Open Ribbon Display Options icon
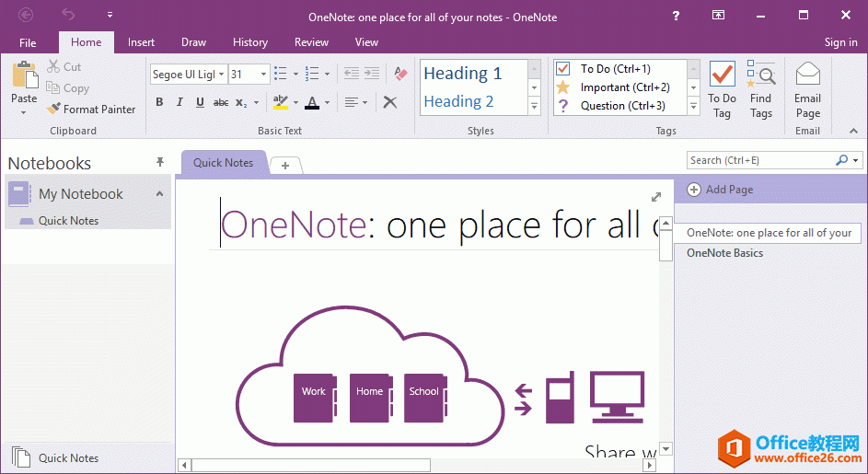 (718, 15)
